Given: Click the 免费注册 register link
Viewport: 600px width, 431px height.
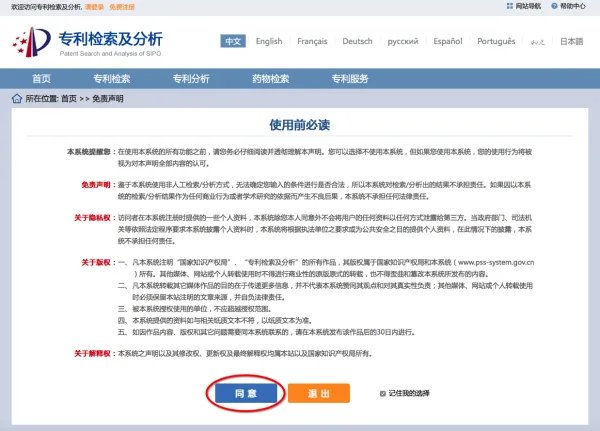Looking at the screenshot, I should coord(122,7).
